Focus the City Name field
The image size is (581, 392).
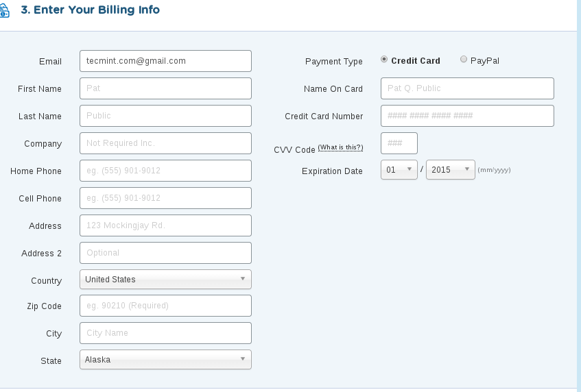point(165,333)
